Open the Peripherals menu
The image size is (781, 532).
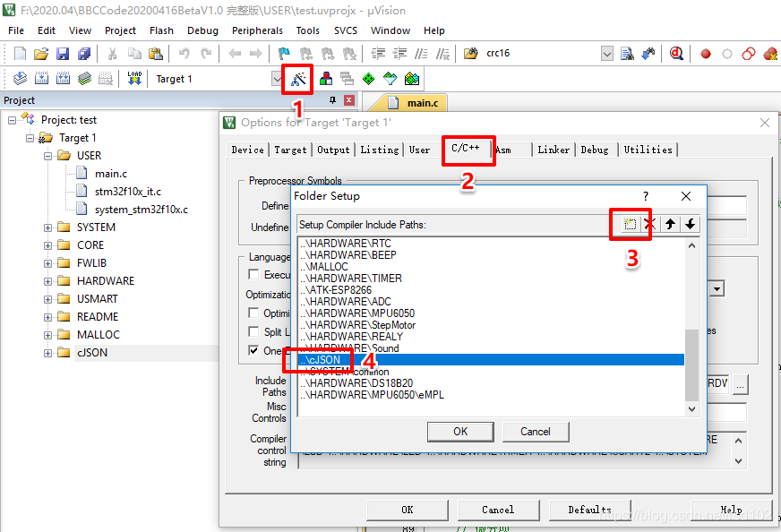pos(257,30)
